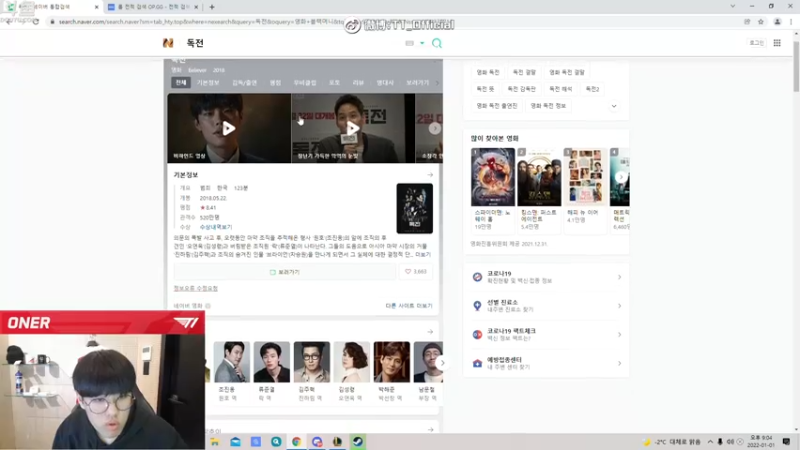Open actor 박해준 photo

coord(392,362)
